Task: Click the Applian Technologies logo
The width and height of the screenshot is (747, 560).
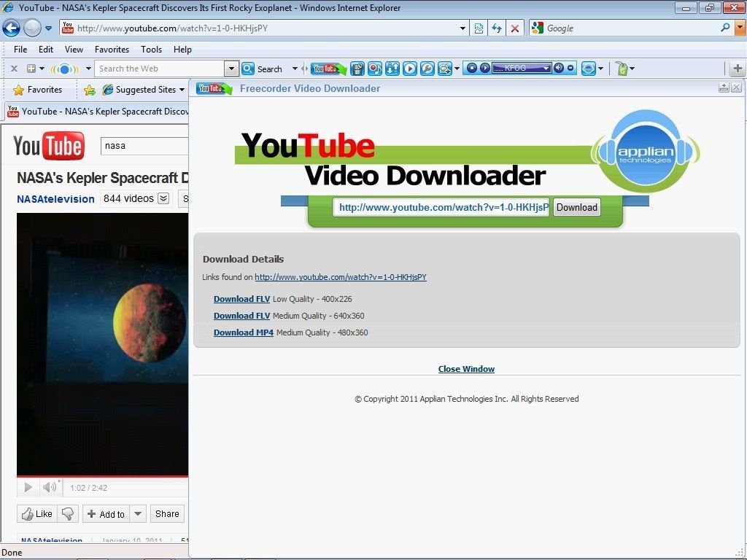Action: point(646,151)
